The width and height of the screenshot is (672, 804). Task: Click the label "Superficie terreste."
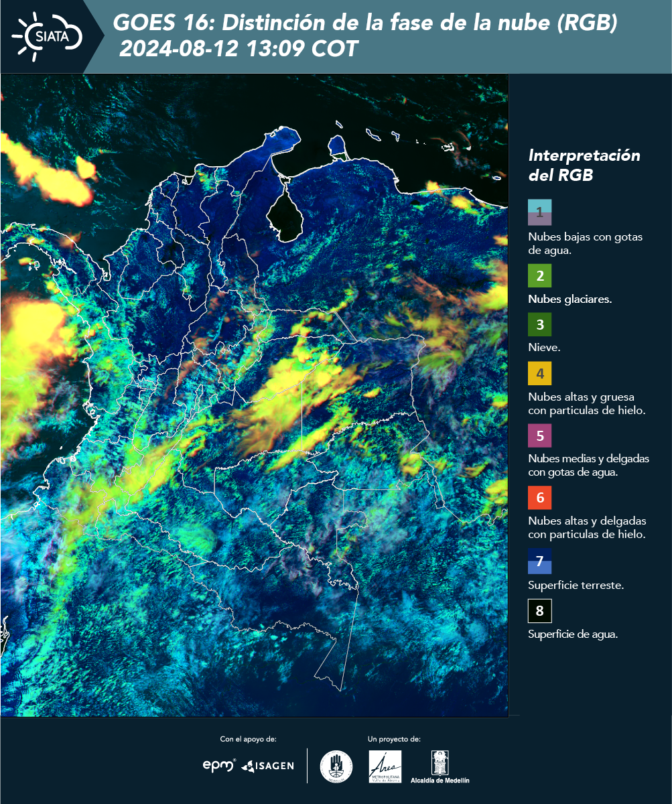point(576,585)
